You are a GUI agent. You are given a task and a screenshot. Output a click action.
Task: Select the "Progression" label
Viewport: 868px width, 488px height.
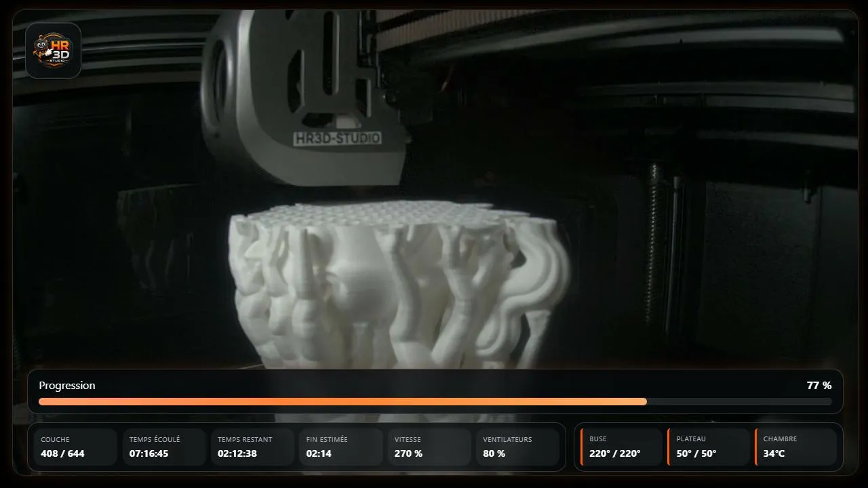67,386
